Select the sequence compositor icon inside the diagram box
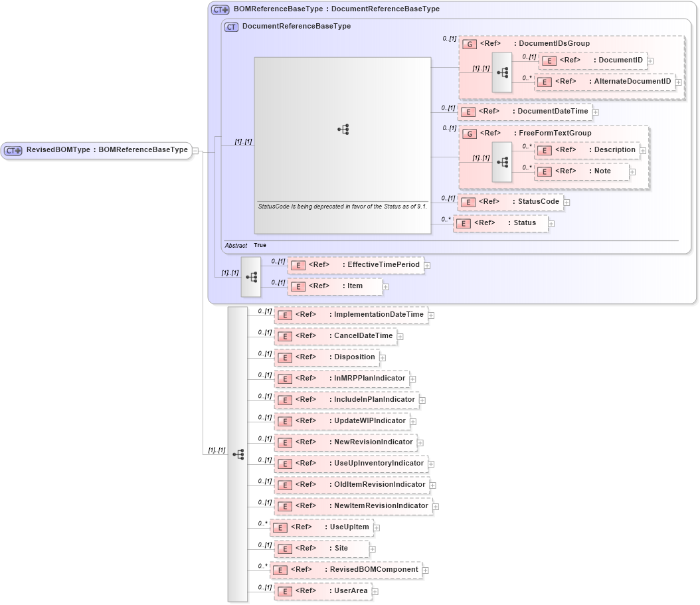Image resolution: width=700 pixels, height=605 pixels. [x=343, y=130]
